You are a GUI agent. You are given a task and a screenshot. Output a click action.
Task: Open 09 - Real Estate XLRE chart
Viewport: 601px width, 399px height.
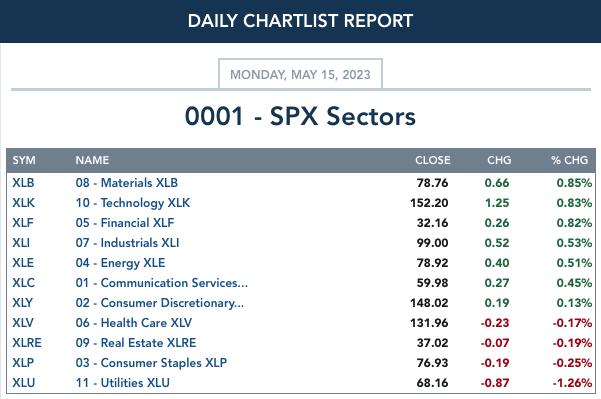tap(136, 343)
